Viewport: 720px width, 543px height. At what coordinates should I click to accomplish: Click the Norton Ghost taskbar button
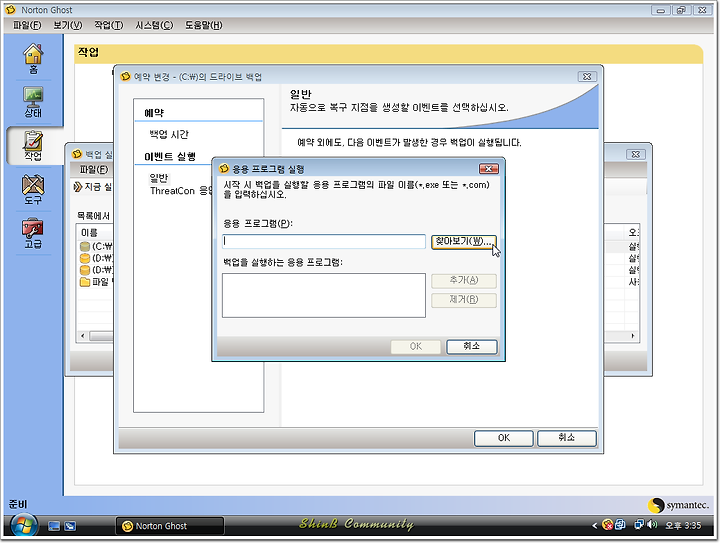click(x=170, y=526)
